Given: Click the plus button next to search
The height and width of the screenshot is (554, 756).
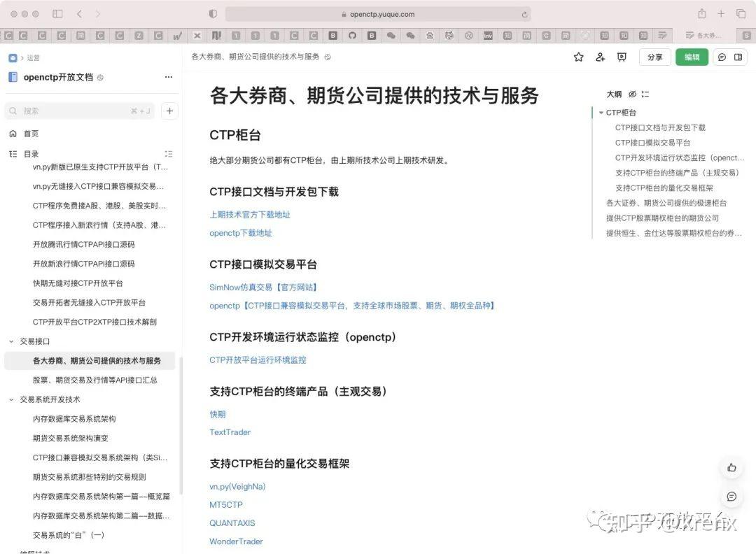Looking at the screenshot, I should [169, 111].
